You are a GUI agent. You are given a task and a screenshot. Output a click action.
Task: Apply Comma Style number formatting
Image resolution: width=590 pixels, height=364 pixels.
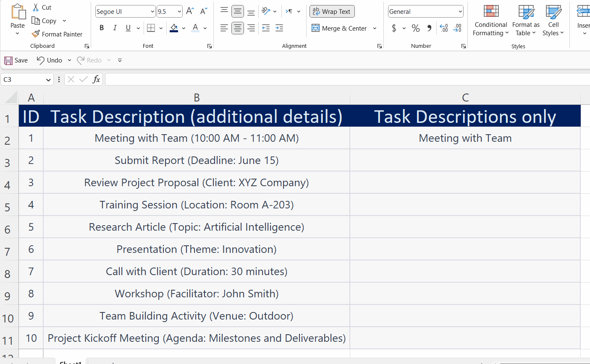pyautogui.click(x=429, y=28)
